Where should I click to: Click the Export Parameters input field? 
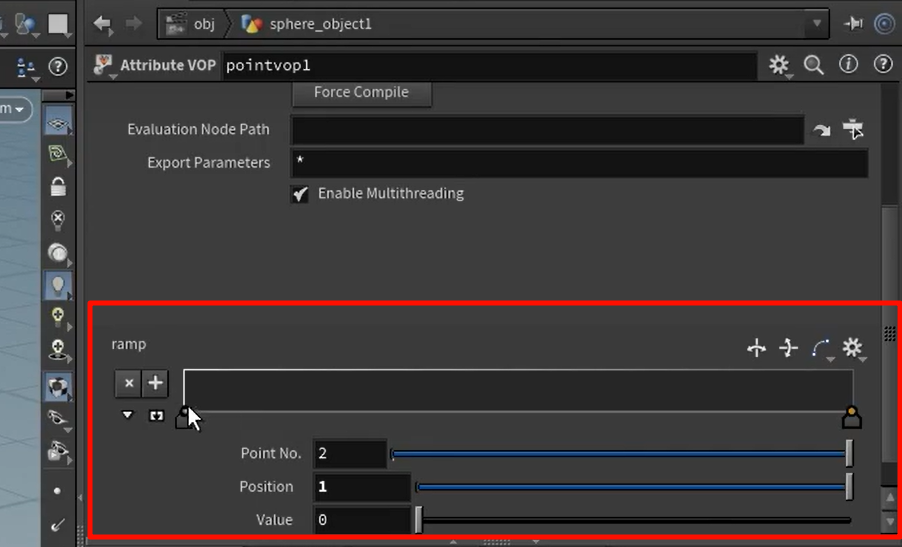pyautogui.click(x=579, y=163)
